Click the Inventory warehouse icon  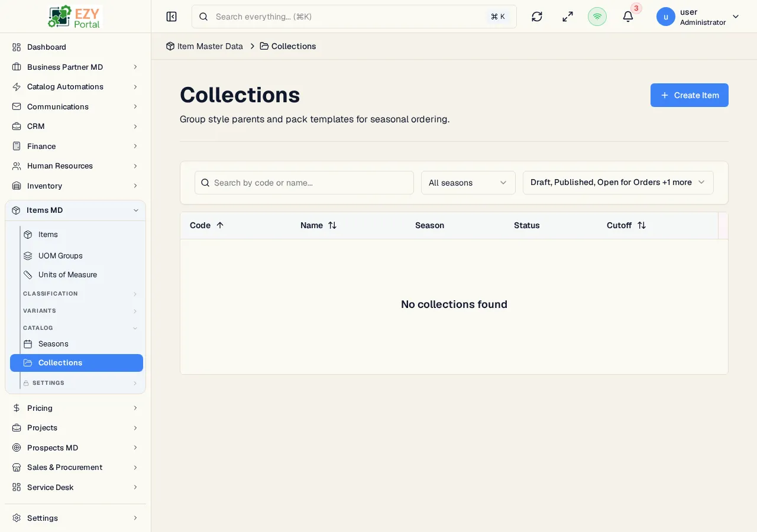(x=17, y=186)
